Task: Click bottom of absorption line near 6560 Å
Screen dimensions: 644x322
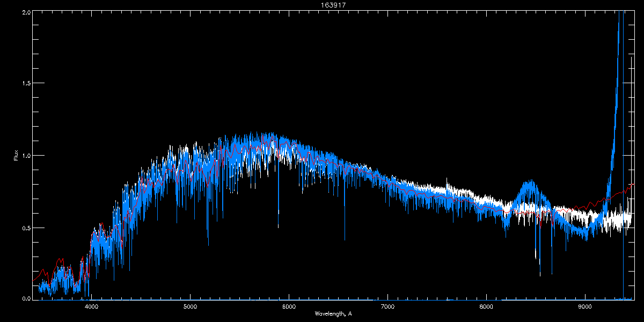Action: [345, 239]
